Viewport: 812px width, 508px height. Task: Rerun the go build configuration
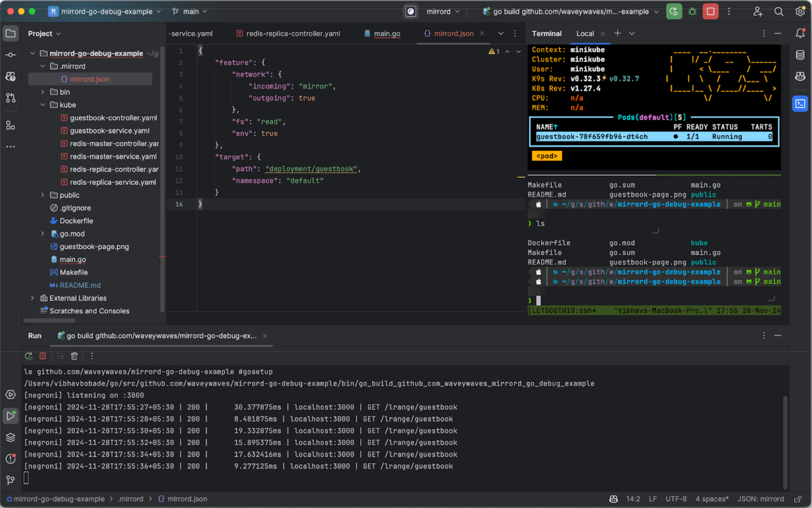(x=674, y=11)
